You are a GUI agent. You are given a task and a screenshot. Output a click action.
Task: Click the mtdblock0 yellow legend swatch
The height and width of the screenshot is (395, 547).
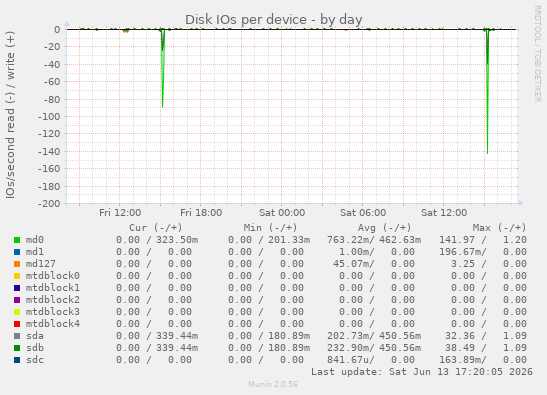click(17, 276)
